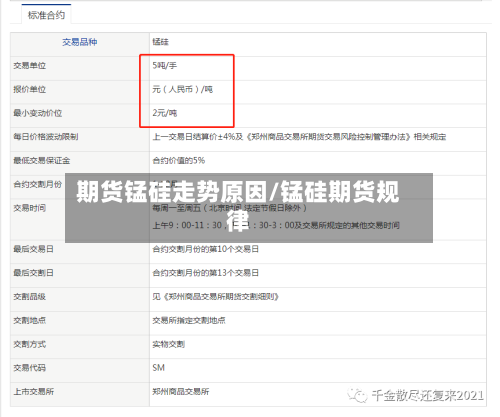
Task: Click the 2元/吨 value
Action: point(165,113)
